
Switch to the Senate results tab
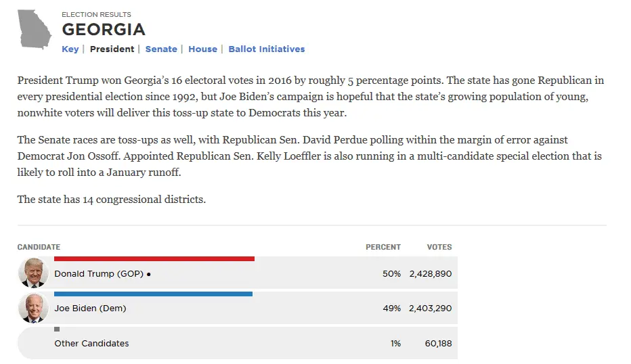coord(161,49)
